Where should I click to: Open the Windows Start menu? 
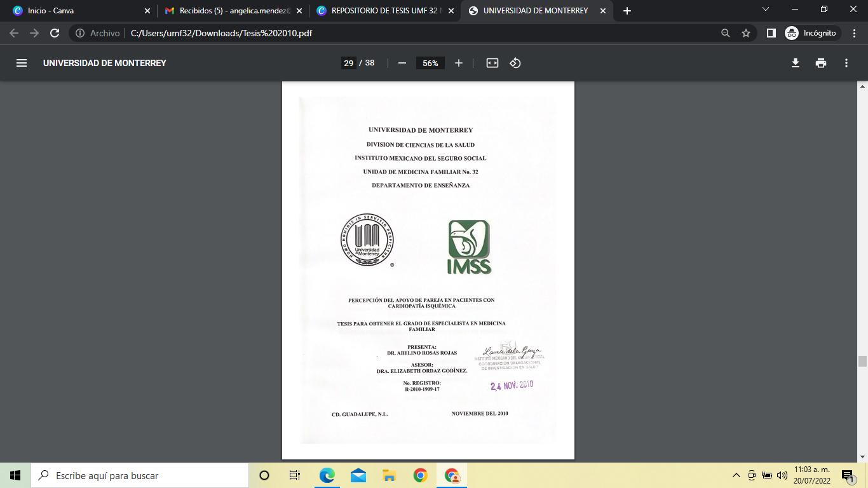(15, 475)
